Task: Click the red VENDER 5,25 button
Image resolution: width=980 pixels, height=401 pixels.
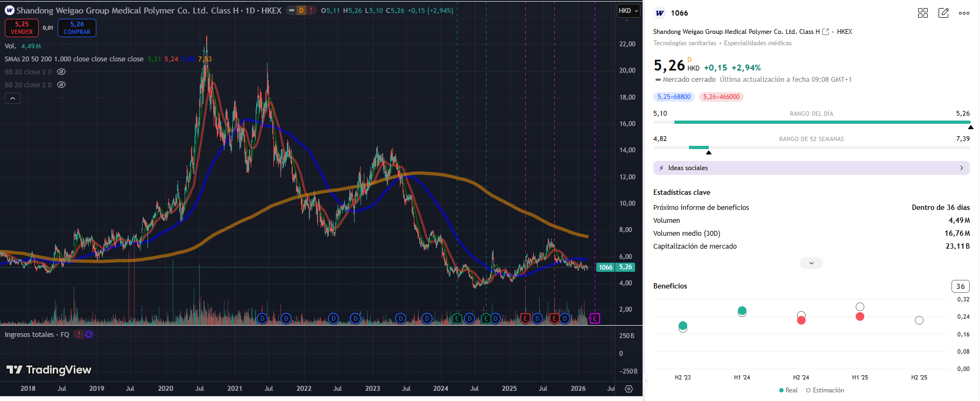Action: point(22,28)
